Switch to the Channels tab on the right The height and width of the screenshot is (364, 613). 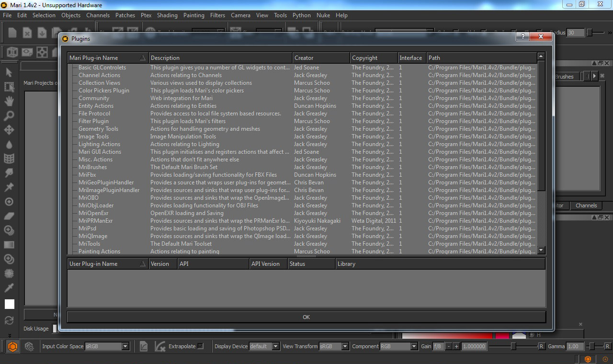point(586,205)
